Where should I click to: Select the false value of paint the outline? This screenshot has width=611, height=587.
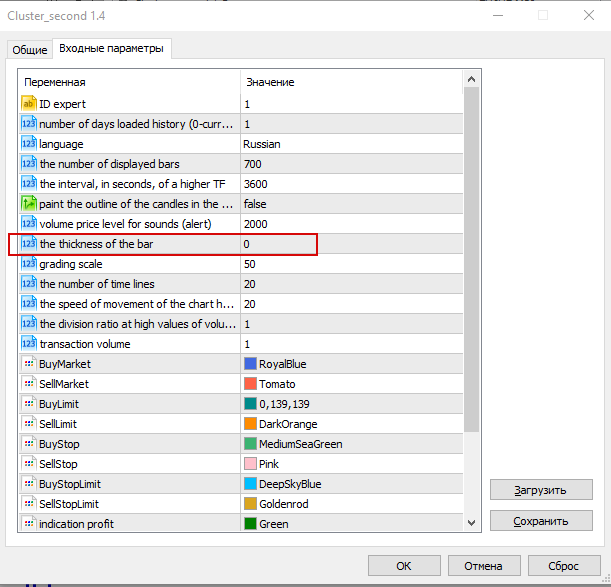coord(256,204)
